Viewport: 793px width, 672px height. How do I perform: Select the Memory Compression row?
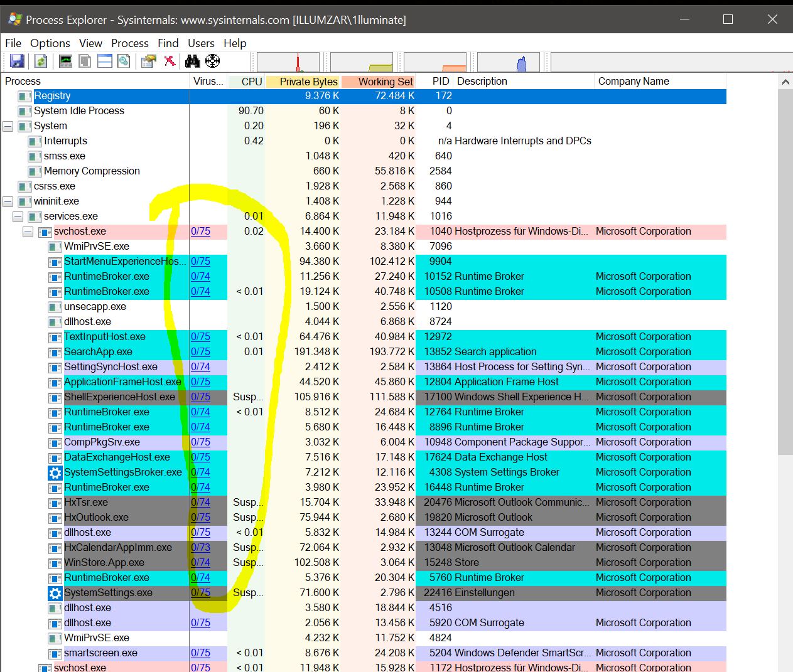coord(364,171)
